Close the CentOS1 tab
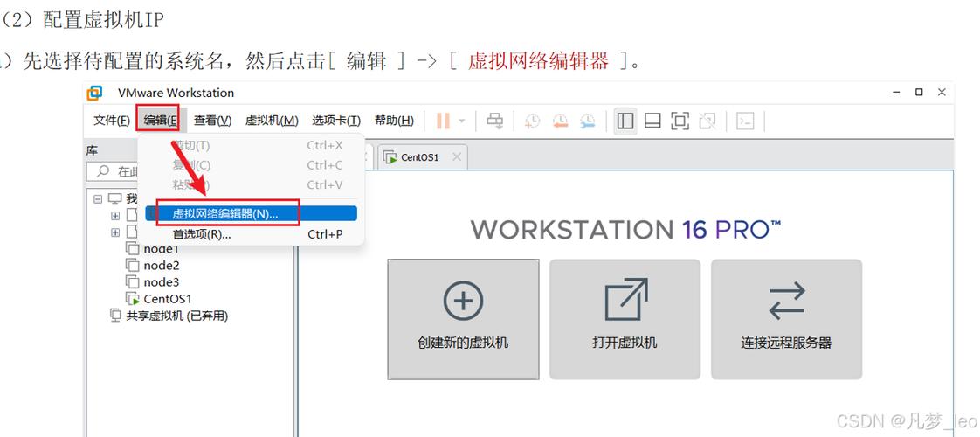Screen dimensions: 980x437 coord(457,157)
